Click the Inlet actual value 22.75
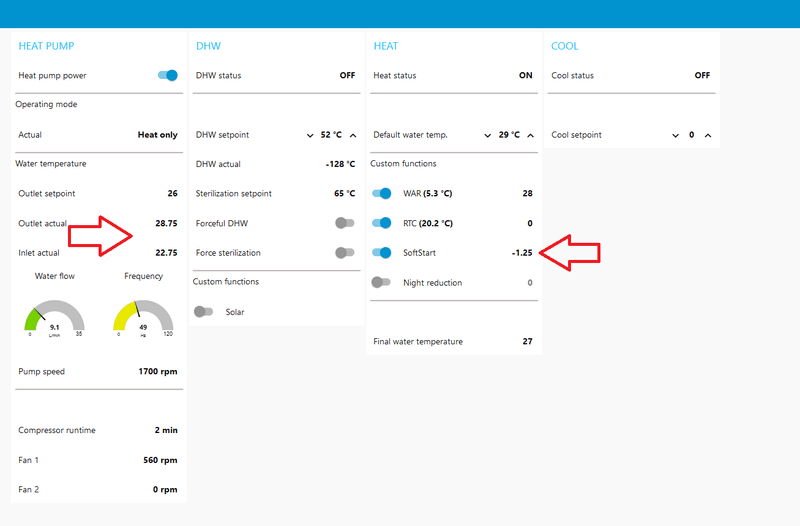 (x=166, y=253)
